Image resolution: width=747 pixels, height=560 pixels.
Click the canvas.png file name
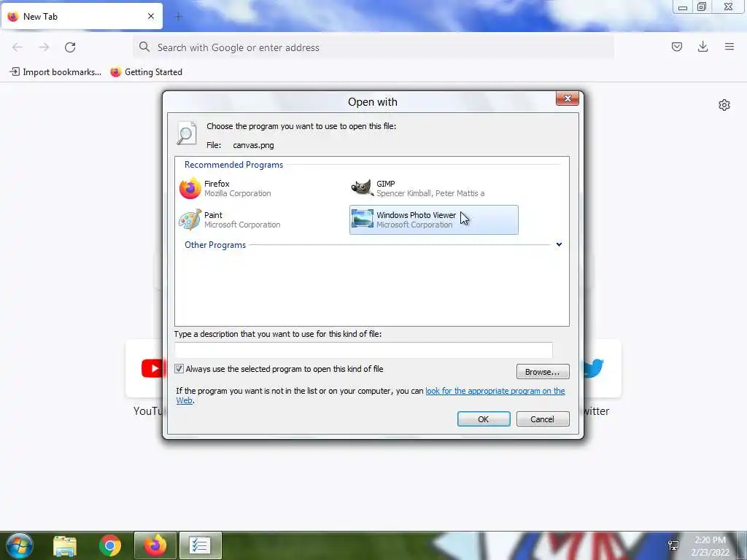click(x=253, y=145)
